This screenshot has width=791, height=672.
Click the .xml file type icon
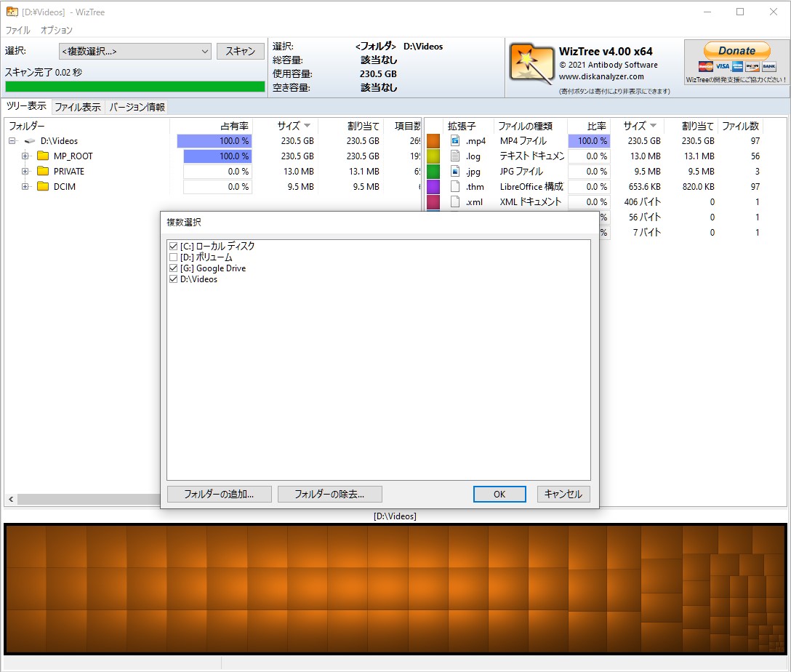[x=455, y=201]
